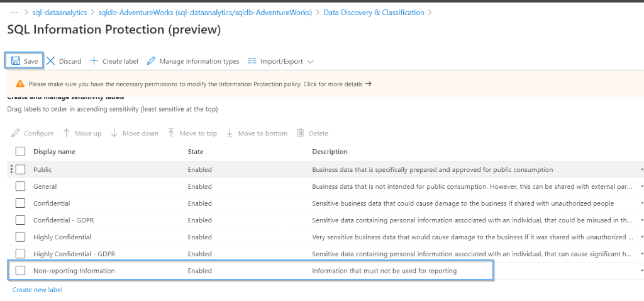Click the Move to bottom command text
The height and width of the screenshot is (301, 644).
263,133
